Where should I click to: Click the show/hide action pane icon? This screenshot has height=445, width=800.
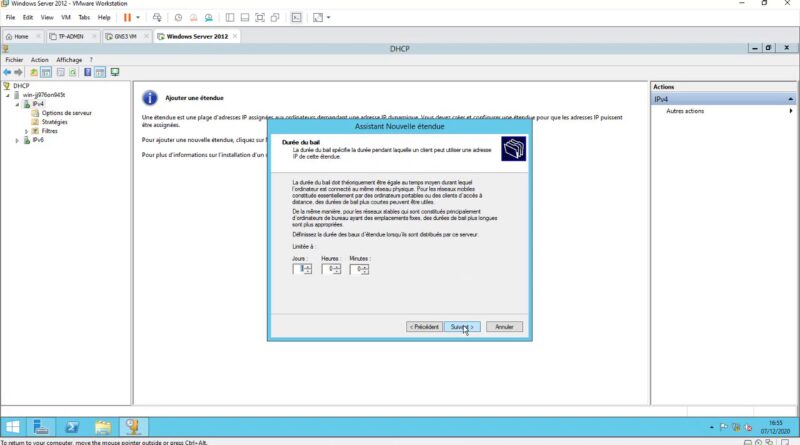click(100, 72)
